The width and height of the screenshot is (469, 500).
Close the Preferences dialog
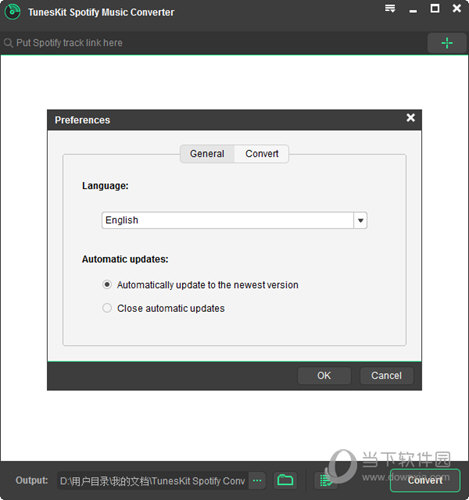coord(411,118)
